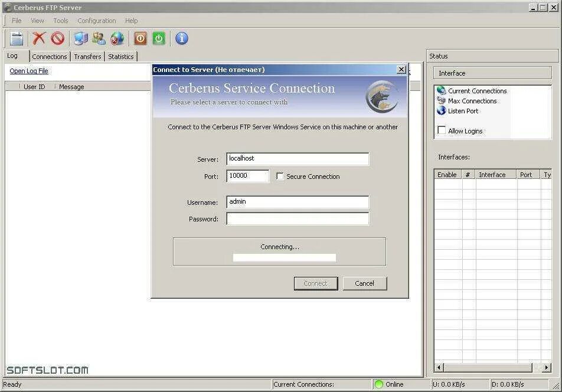Open the Help menu
The height and width of the screenshot is (392, 562).
point(131,21)
